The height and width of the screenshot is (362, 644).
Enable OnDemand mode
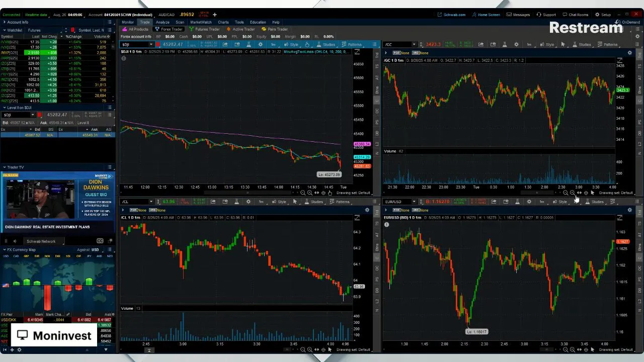[x=628, y=22]
